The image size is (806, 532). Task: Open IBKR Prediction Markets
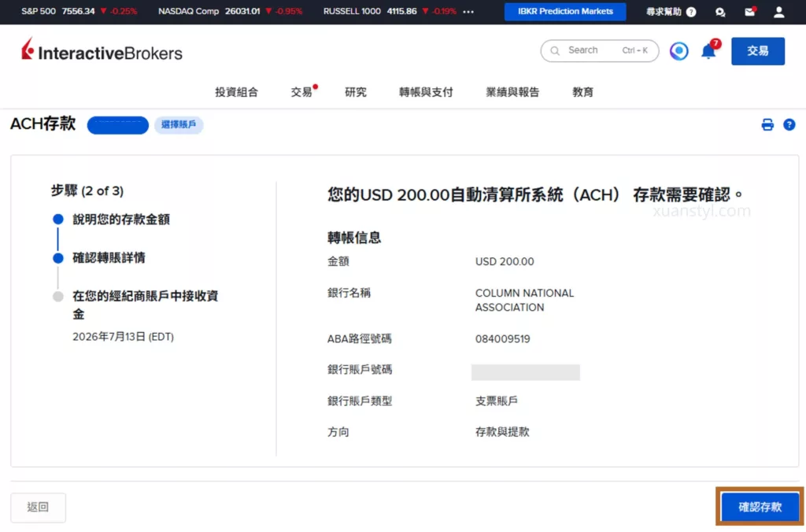[x=565, y=11]
